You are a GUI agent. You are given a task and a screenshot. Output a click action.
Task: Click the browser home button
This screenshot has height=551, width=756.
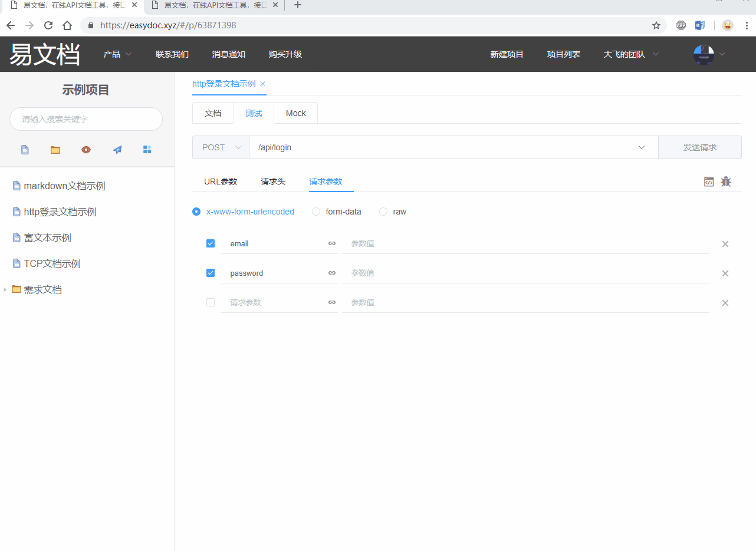(x=67, y=25)
